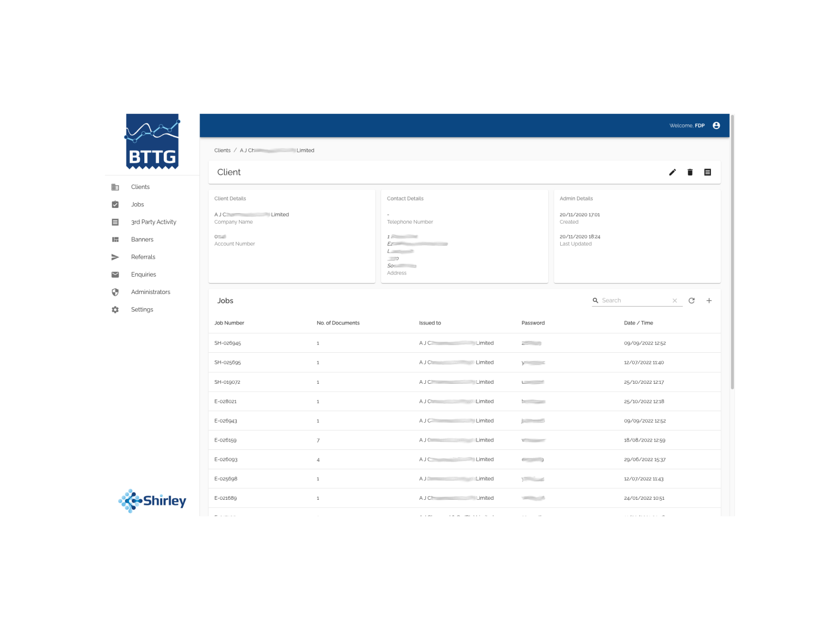This screenshot has width=840, height=630.
Task: Click the Jobs clipboard icon in sidebar
Action: coord(115,205)
